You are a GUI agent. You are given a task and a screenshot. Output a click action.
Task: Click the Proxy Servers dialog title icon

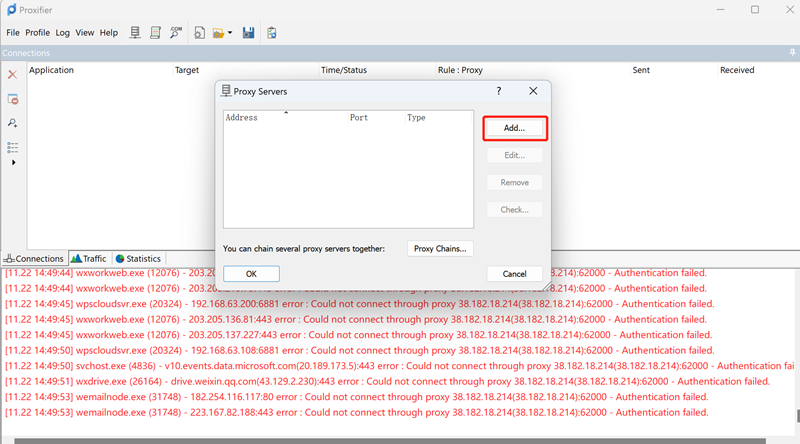pyautogui.click(x=226, y=91)
